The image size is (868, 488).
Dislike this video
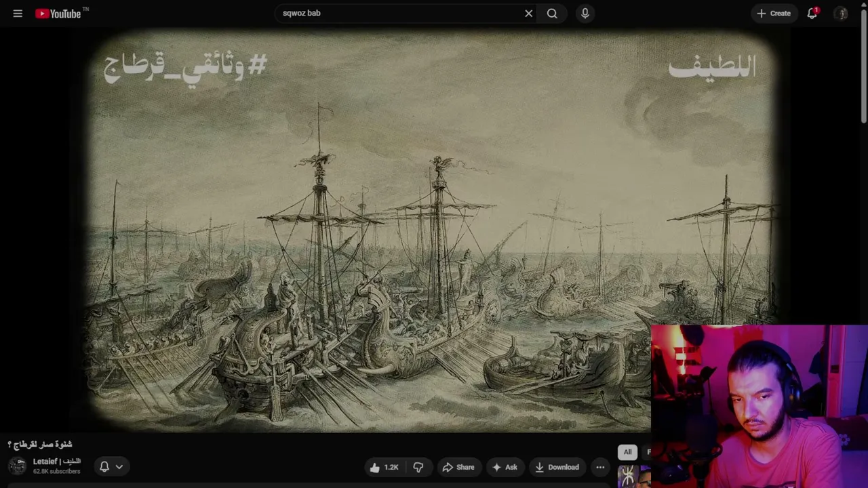point(418,467)
